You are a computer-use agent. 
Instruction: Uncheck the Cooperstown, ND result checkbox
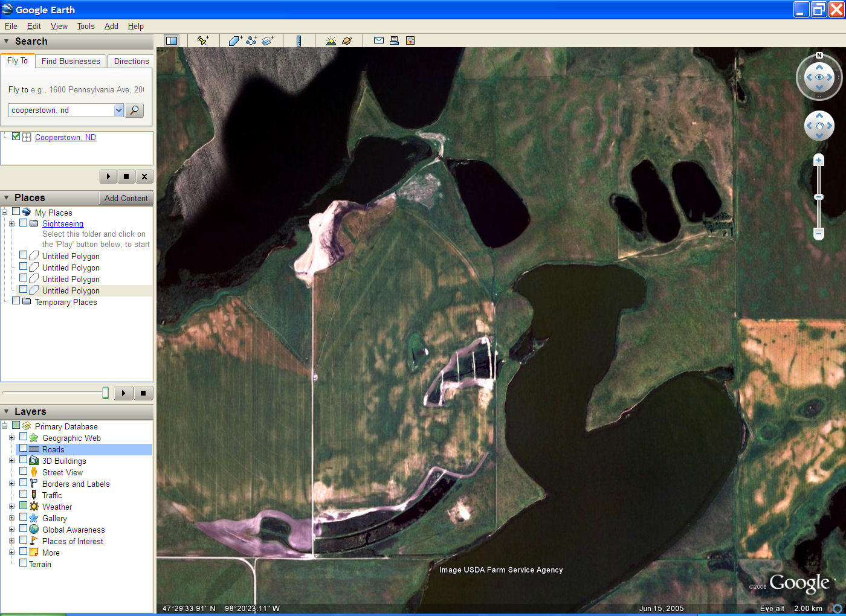click(16, 136)
